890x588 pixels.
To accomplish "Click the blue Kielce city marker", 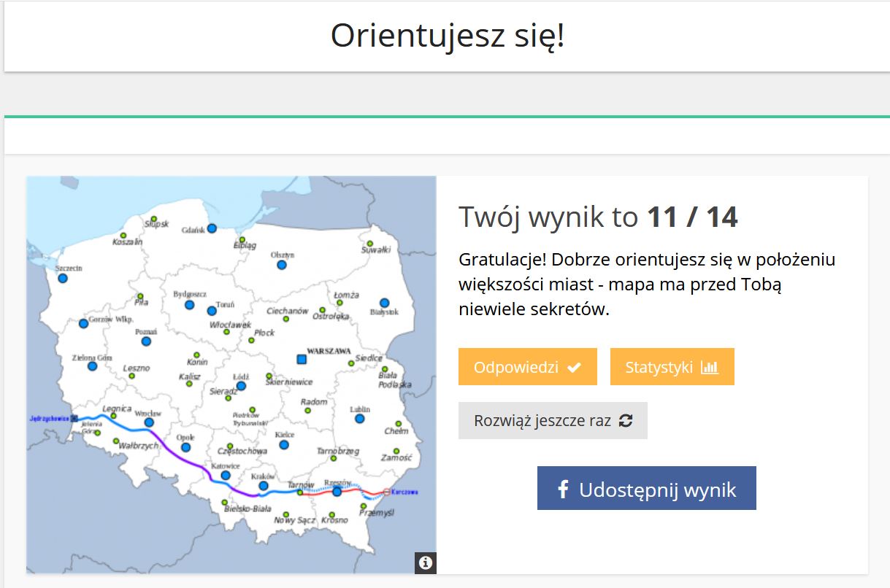I will click(284, 444).
